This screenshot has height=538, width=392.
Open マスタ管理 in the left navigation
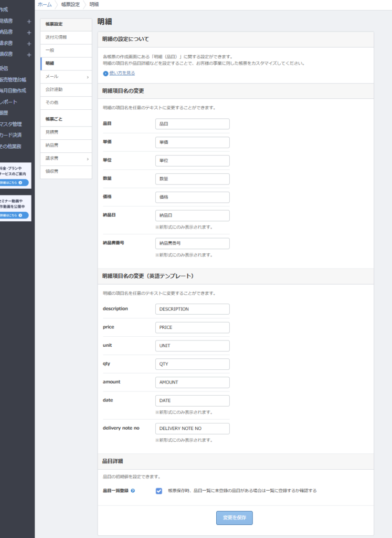tap(11, 124)
